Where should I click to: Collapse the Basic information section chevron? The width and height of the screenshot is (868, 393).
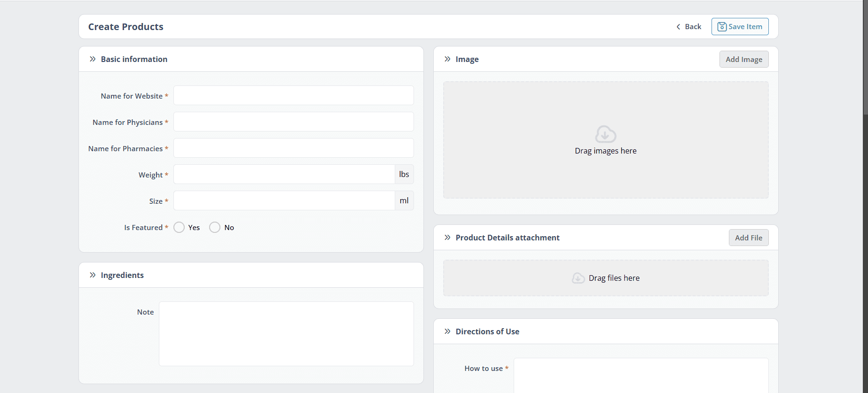(x=93, y=59)
